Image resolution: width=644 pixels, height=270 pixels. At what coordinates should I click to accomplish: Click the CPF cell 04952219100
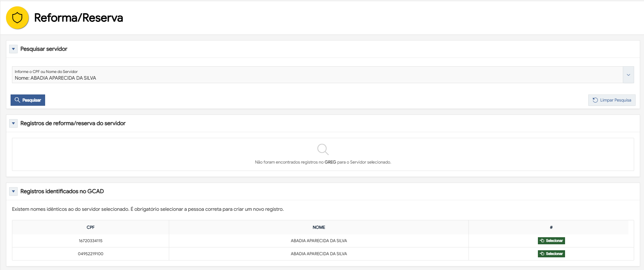[91, 254]
